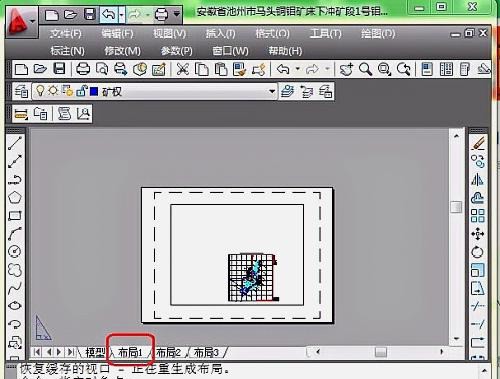
Task: Select the Polygon drawing tool
Action: pos(15,197)
